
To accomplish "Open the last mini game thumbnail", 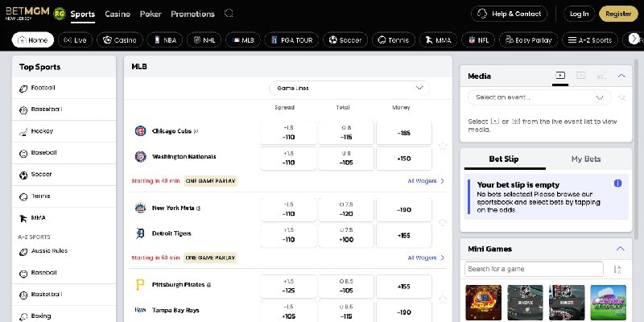I will [x=609, y=303].
